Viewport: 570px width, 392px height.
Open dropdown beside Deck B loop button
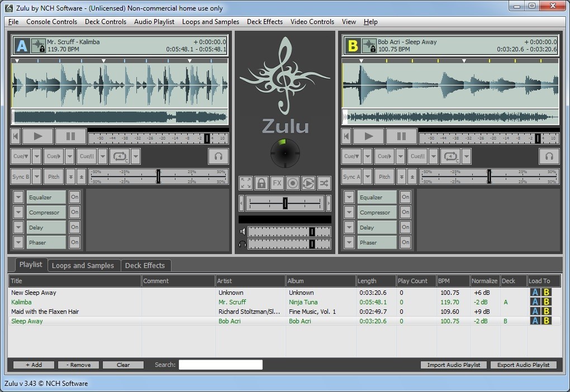tap(467, 156)
